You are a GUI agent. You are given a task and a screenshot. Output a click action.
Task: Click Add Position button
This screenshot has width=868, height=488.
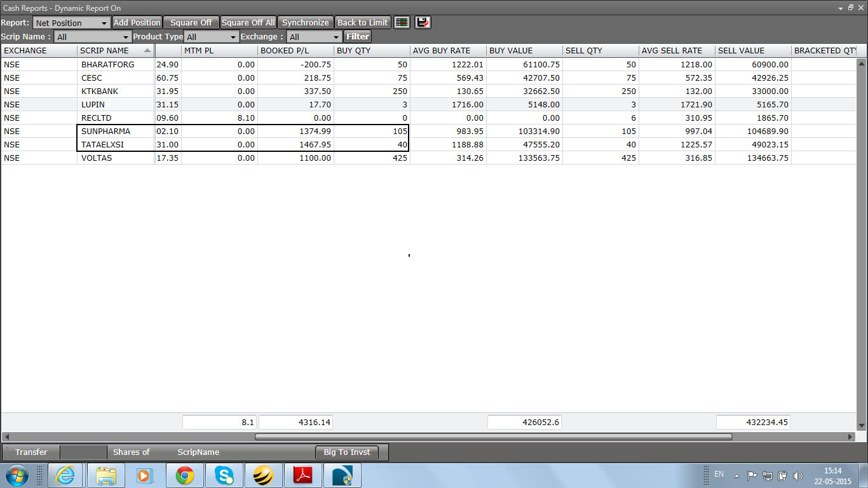(x=137, y=22)
